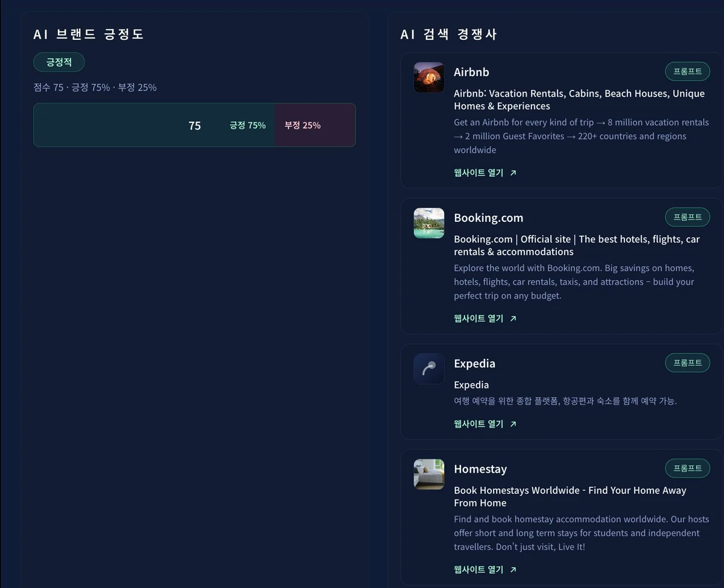Viewport: 724px width, 588px height.
Task: Click the 프롬프트 button on Booking.com card
Action: coord(688,217)
